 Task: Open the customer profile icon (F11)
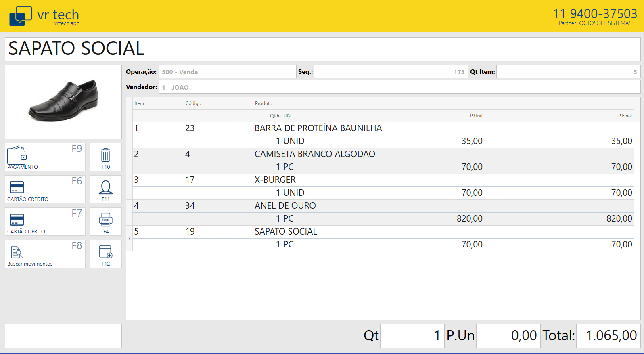[105, 189]
